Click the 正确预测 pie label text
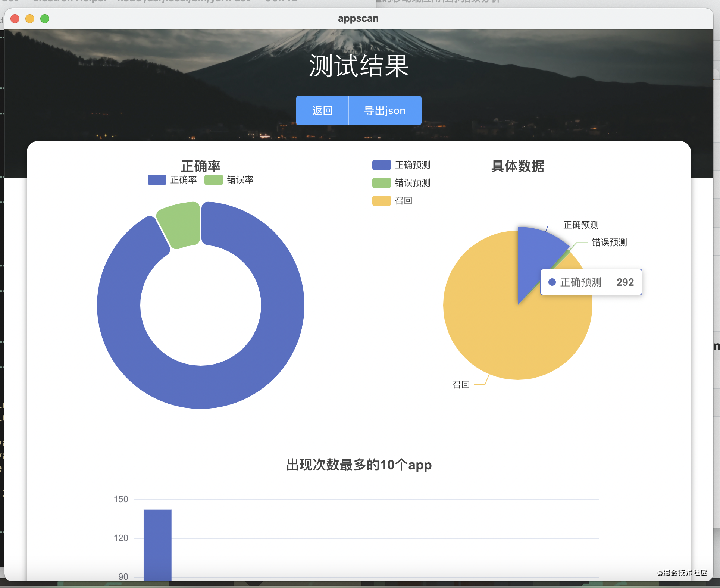 (581, 225)
